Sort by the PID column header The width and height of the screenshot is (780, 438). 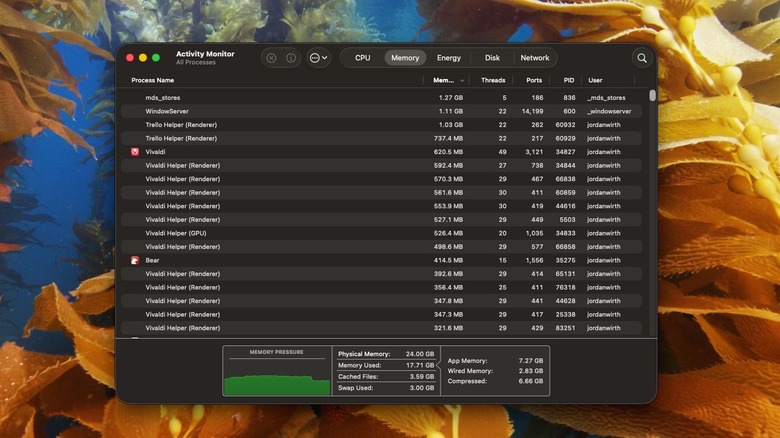coord(569,80)
